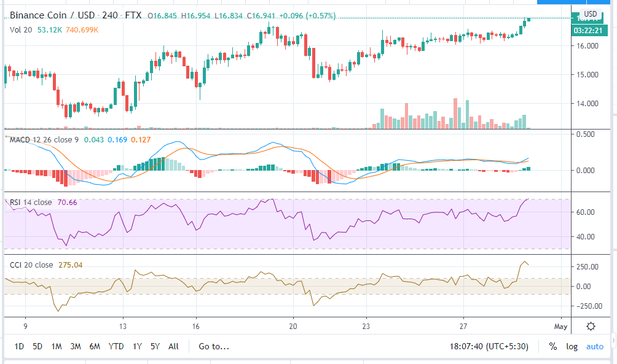
Task: Click the 20 date label on time axis
Action: point(293,327)
